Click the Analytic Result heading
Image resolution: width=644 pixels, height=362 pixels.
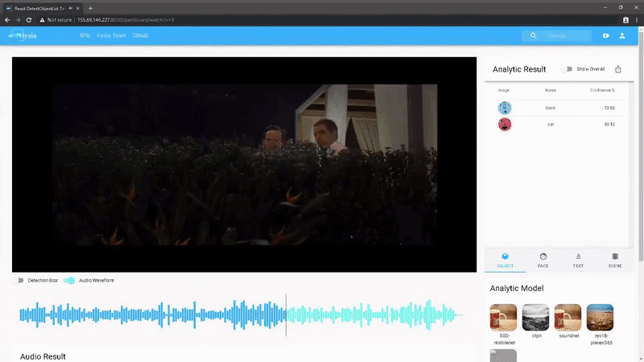click(x=519, y=69)
